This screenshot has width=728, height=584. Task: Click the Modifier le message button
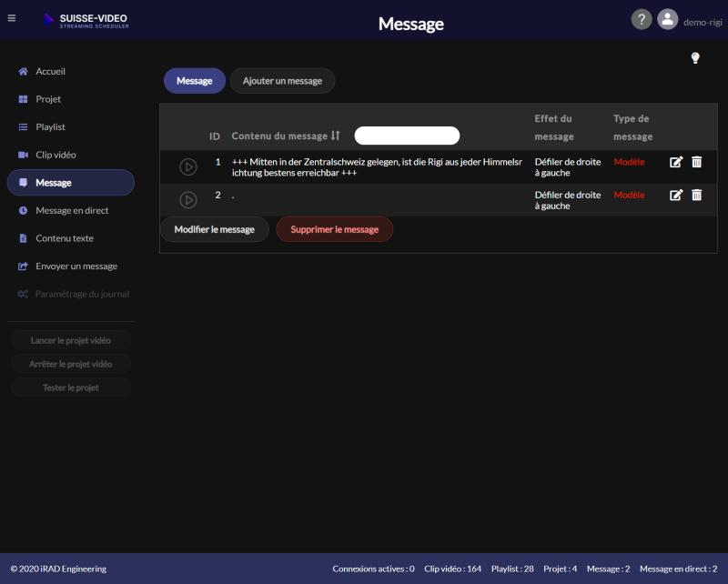coord(215,229)
